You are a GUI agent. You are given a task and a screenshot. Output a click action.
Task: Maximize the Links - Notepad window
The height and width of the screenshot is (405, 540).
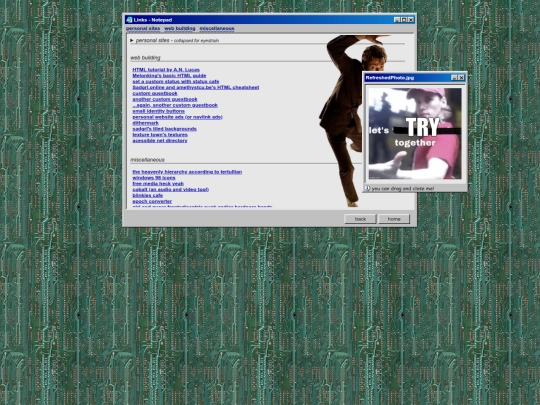coord(404,20)
